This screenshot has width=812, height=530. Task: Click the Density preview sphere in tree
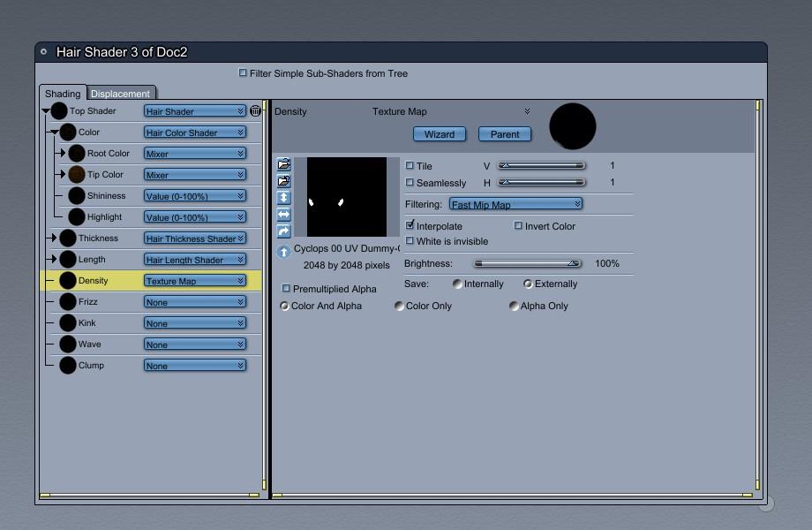click(68, 280)
